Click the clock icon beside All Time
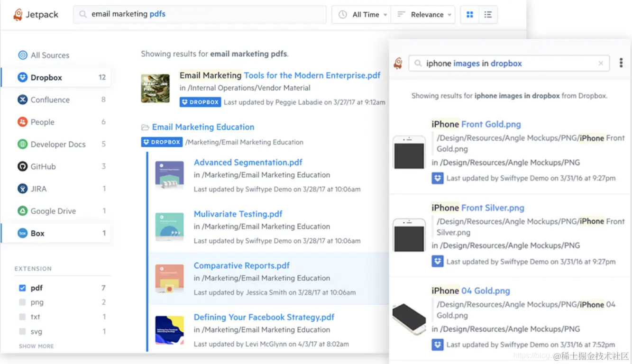632x364 pixels. pyautogui.click(x=342, y=15)
